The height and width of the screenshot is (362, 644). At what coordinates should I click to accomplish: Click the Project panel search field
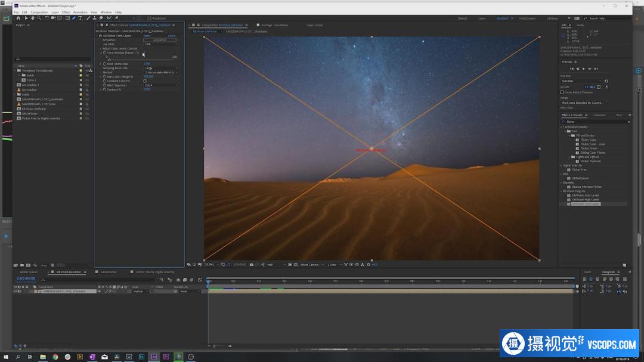[x=53, y=59]
